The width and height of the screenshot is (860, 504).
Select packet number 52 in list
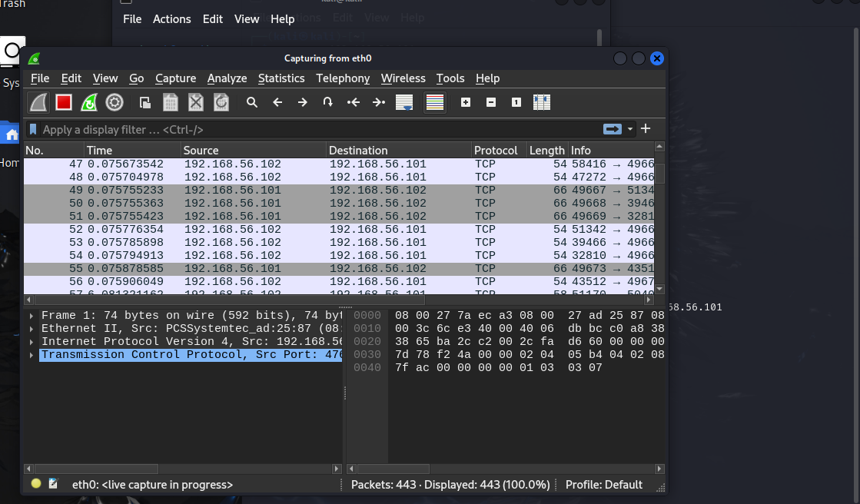click(339, 229)
